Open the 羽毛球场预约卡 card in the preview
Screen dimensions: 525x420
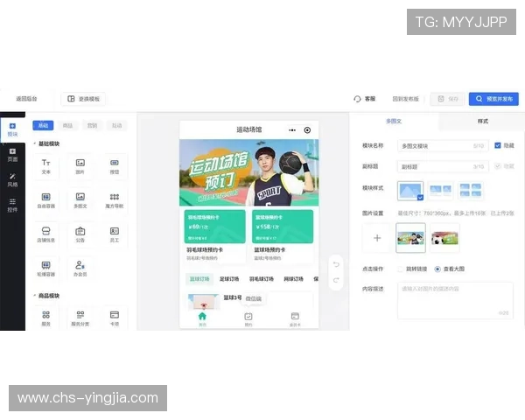215,235
